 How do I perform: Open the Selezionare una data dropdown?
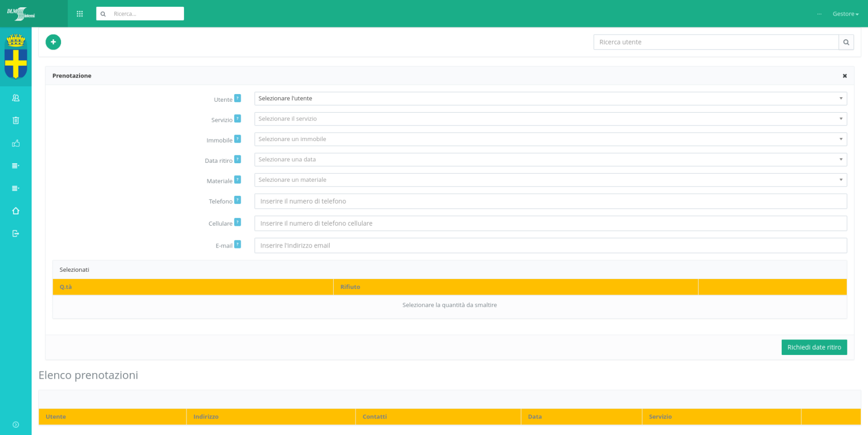click(x=550, y=160)
